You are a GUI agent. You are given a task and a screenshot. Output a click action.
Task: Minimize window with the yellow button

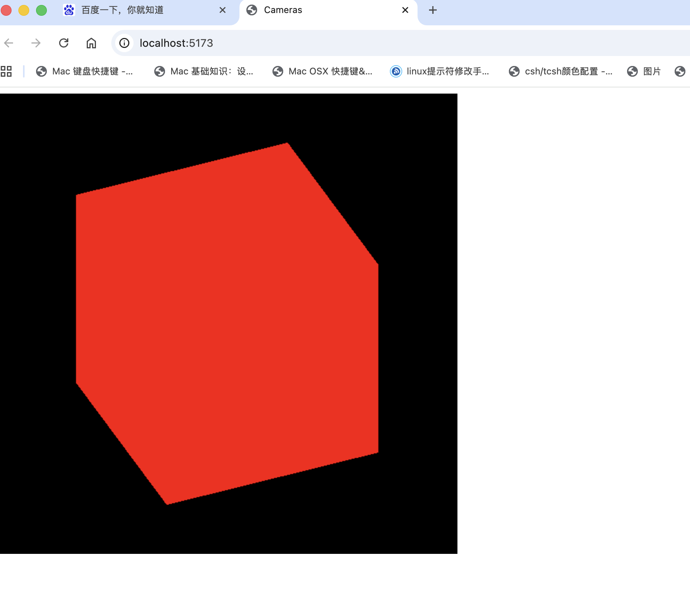pos(24,10)
